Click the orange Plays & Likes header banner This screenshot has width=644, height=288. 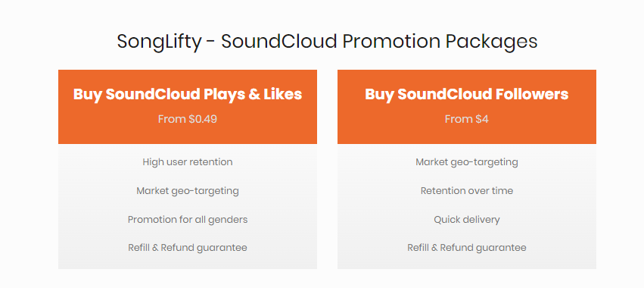[188, 107]
